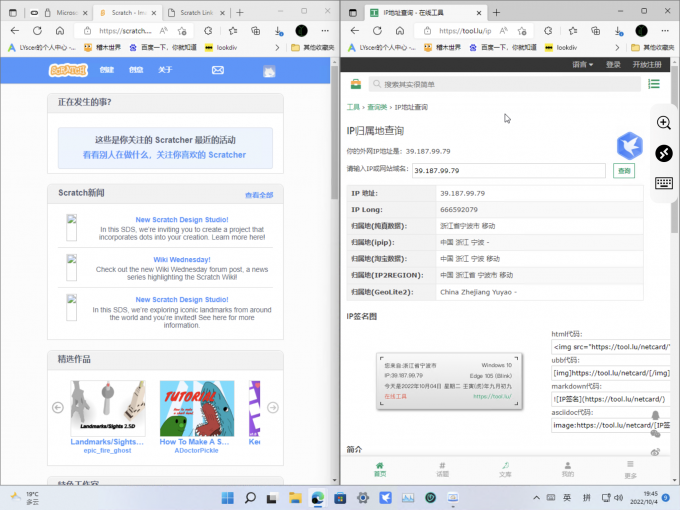The image size is (680, 510).
Task: Open the Scratch About menu link
Action: [165, 70]
